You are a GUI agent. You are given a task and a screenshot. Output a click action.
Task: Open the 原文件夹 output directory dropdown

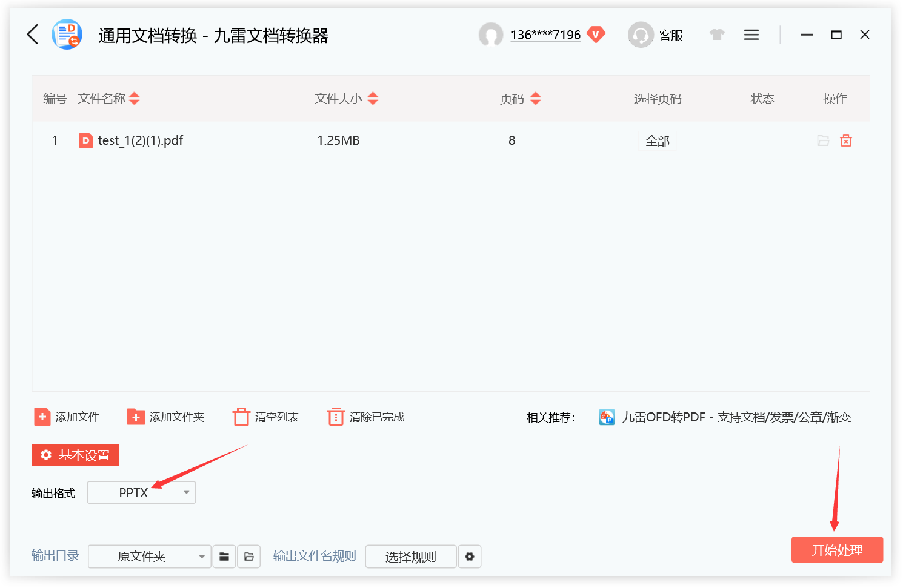click(x=150, y=557)
